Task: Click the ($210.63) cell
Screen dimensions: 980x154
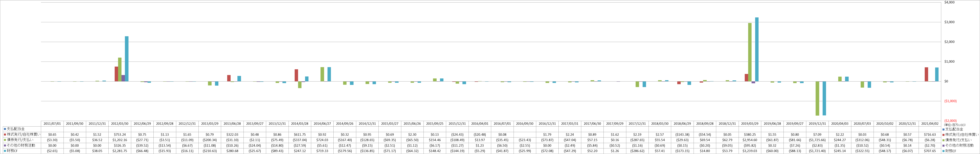Action: [210, 151]
